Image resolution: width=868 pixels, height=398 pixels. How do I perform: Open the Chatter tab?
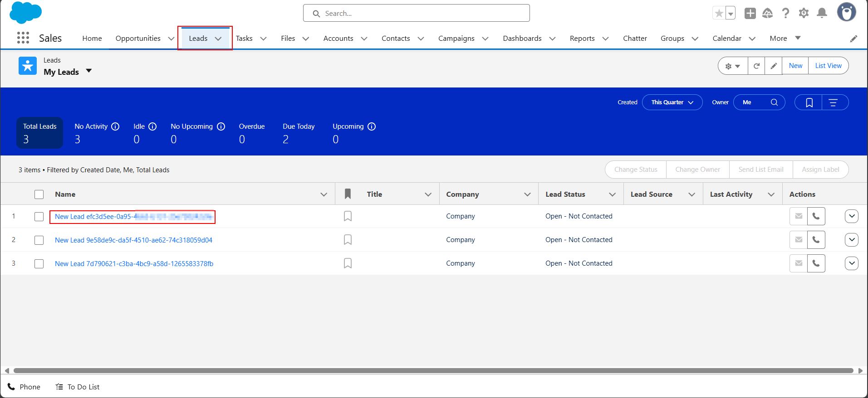[635, 39]
